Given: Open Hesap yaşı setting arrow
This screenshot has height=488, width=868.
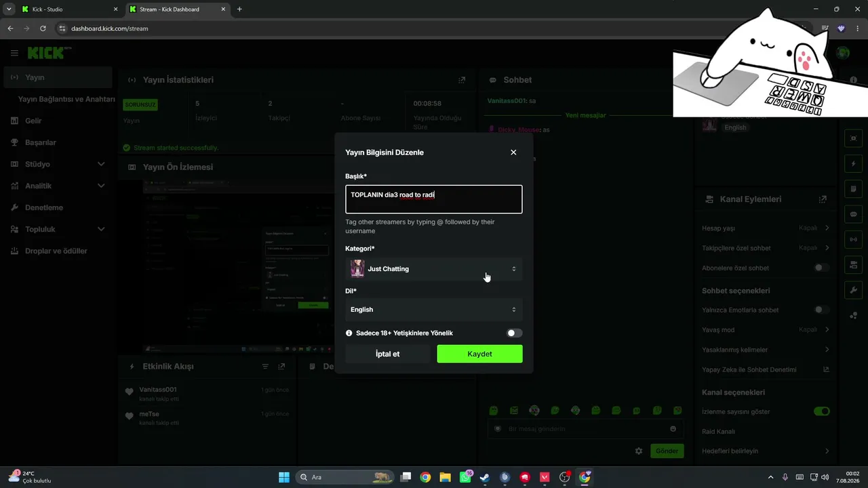Looking at the screenshot, I should [827, 228].
